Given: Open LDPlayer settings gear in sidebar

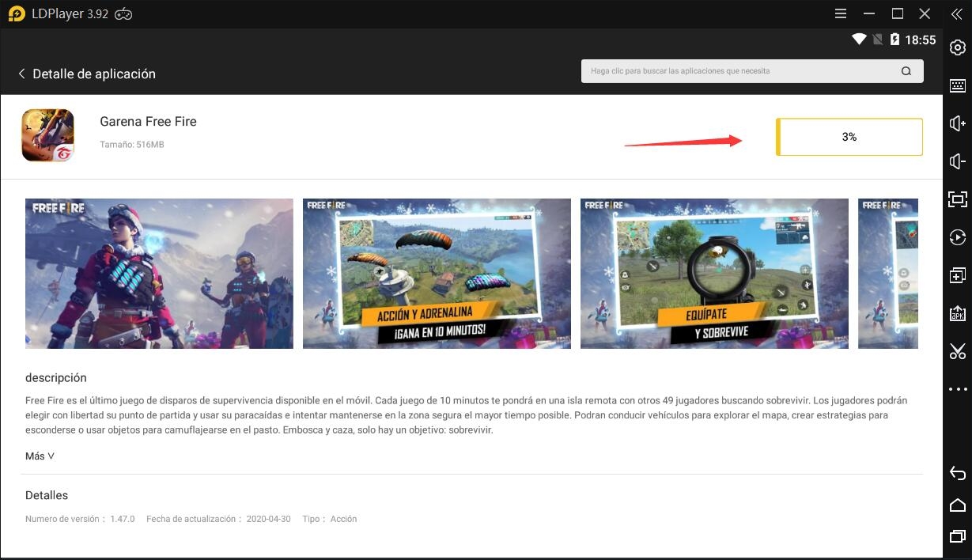Looking at the screenshot, I should pos(957,47).
